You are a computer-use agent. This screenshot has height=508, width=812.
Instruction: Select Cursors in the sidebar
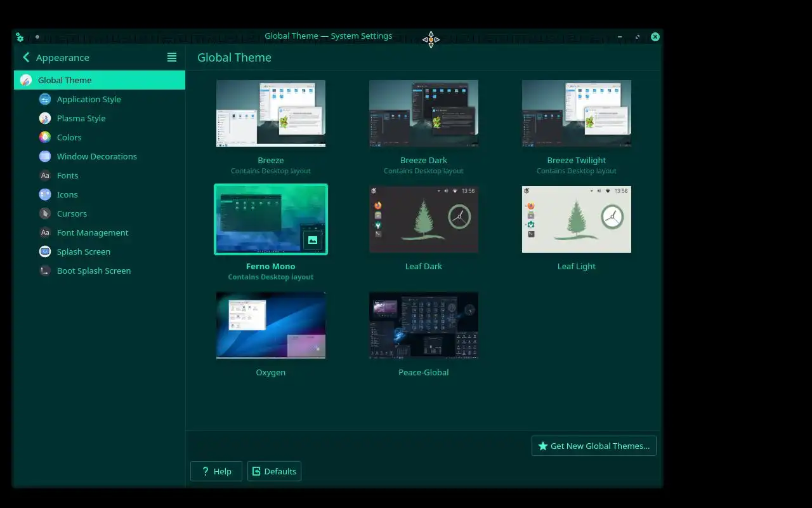100,213
